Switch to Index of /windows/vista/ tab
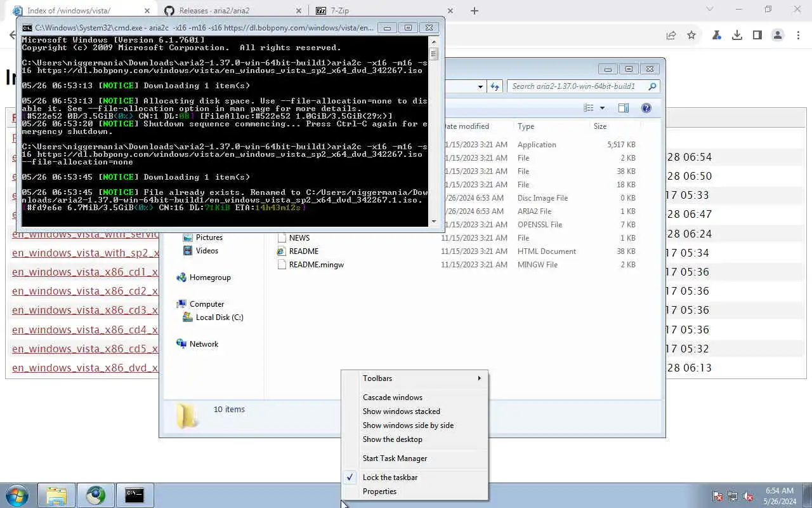The image size is (812, 508). pos(81,11)
